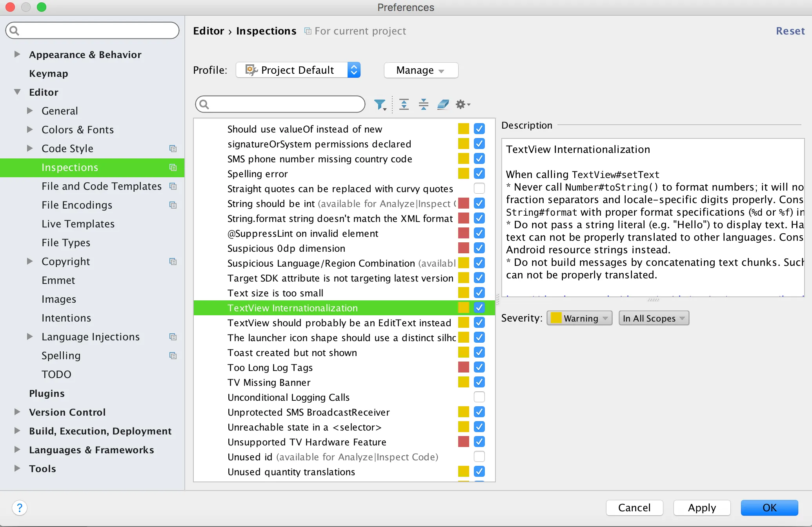812x527 pixels.
Task: Enable Straight quotes can be replaced inspection
Action: 479,189
